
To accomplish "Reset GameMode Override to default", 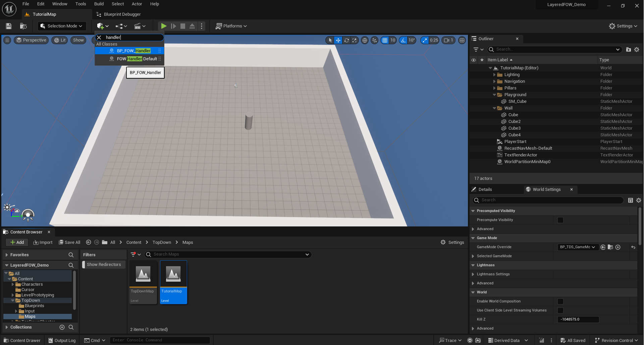I will (x=633, y=247).
